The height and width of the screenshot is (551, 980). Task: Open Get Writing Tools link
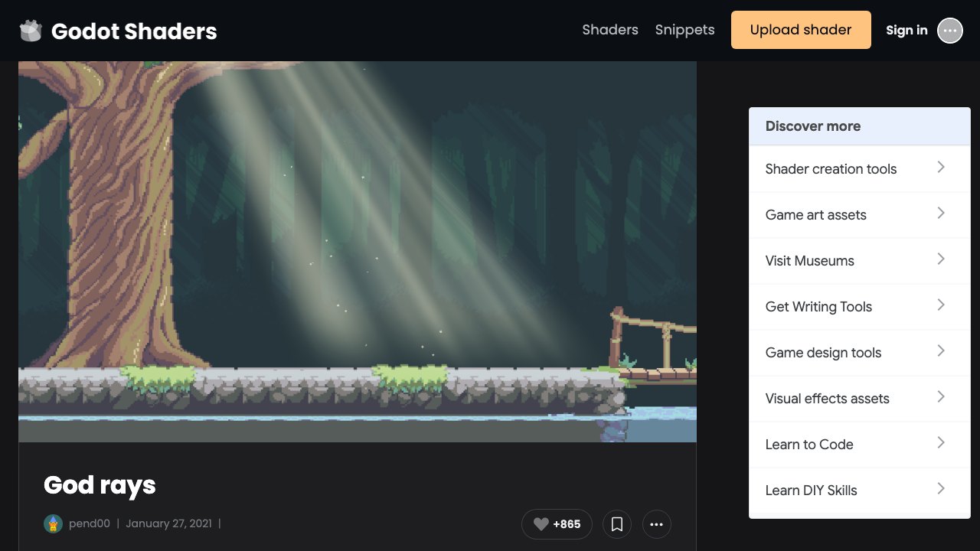(818, 307)
